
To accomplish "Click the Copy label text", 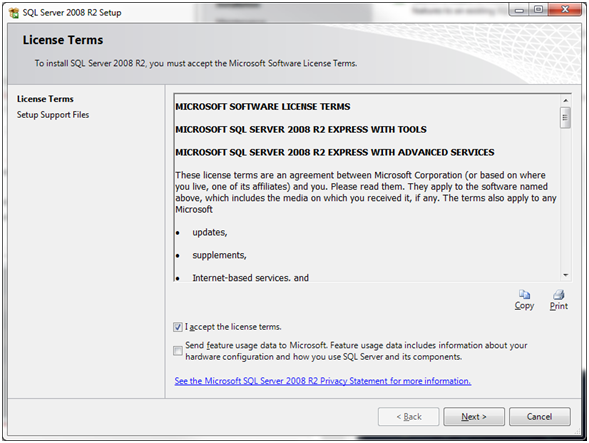I will [524, 306].
